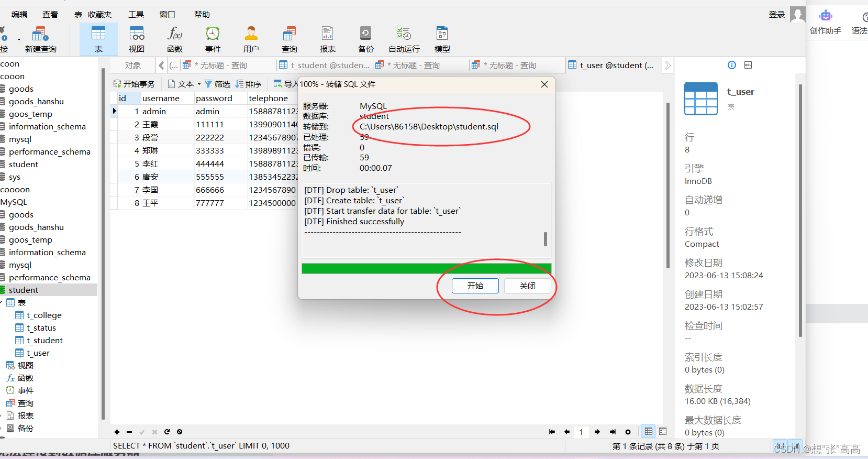Click the 新建查询 (New Query) icon
Viewport: 868px width, 459px height.
tap(40, 39)
